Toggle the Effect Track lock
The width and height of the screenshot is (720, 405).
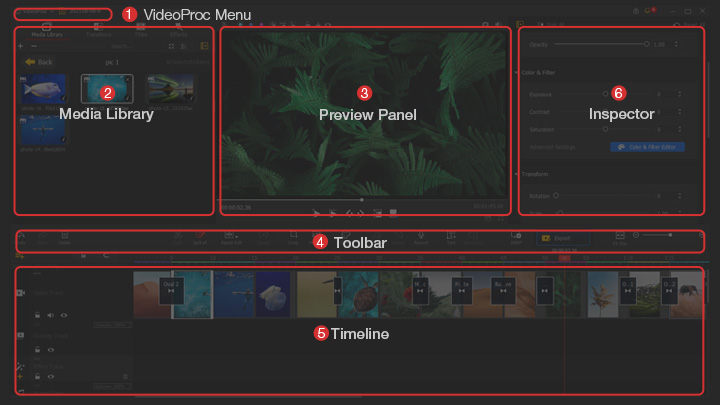[x=37, y=377]
